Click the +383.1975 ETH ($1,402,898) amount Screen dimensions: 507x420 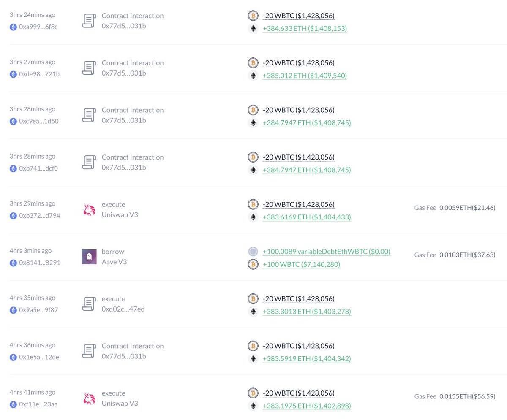[306, 406]
